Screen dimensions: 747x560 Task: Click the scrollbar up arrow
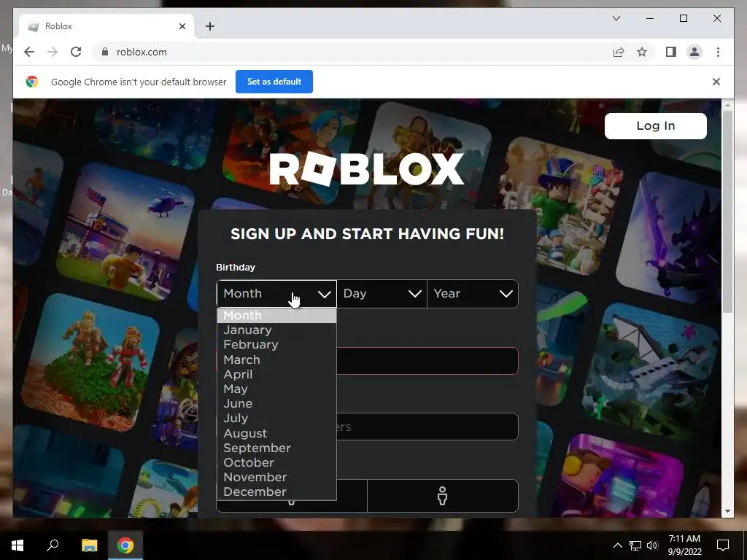point(727,105)
